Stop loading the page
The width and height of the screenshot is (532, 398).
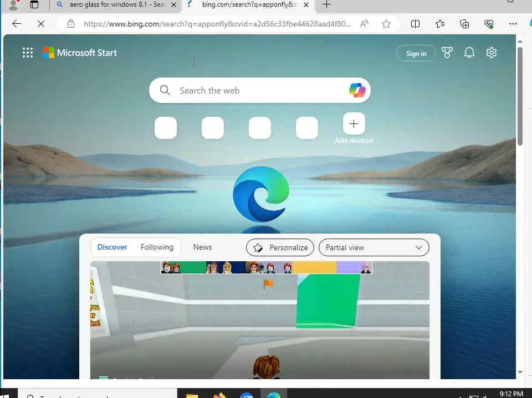coord(40,24)
